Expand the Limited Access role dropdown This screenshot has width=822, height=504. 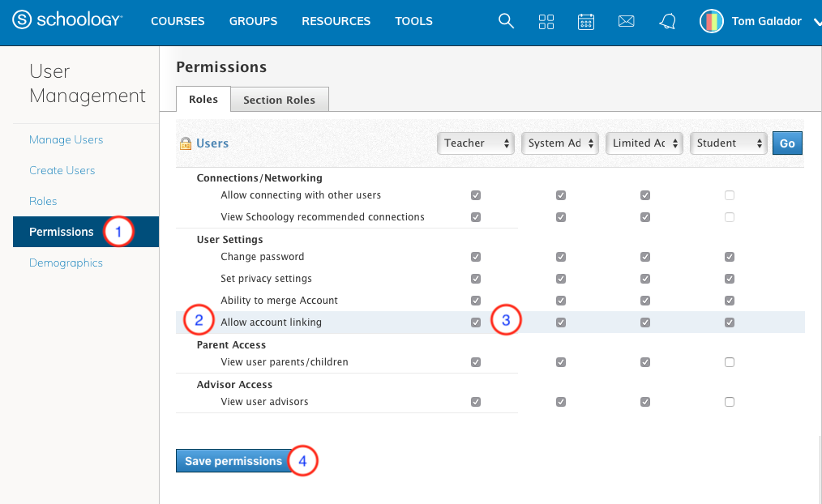pyautogui.click(x=644, y=143)
